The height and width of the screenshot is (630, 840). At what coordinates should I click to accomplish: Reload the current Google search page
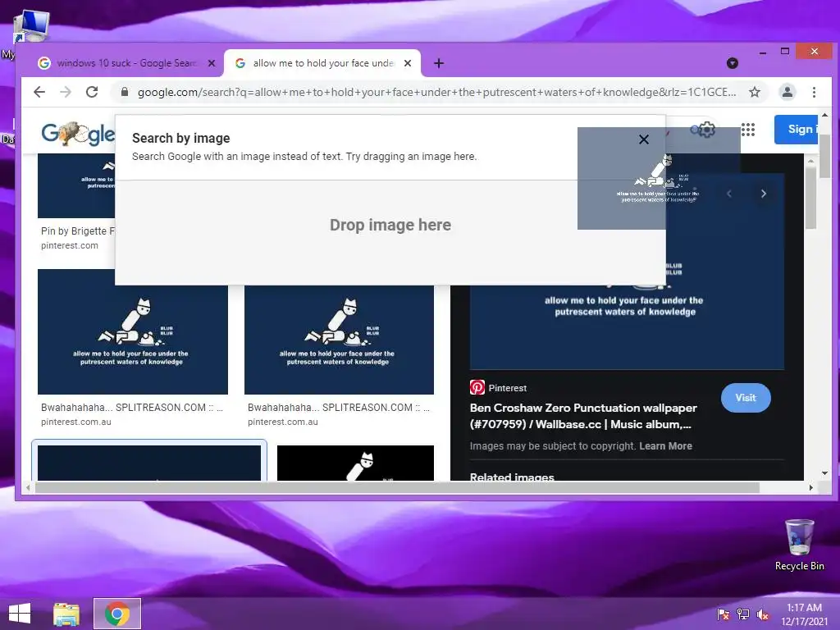coord(92,92)
